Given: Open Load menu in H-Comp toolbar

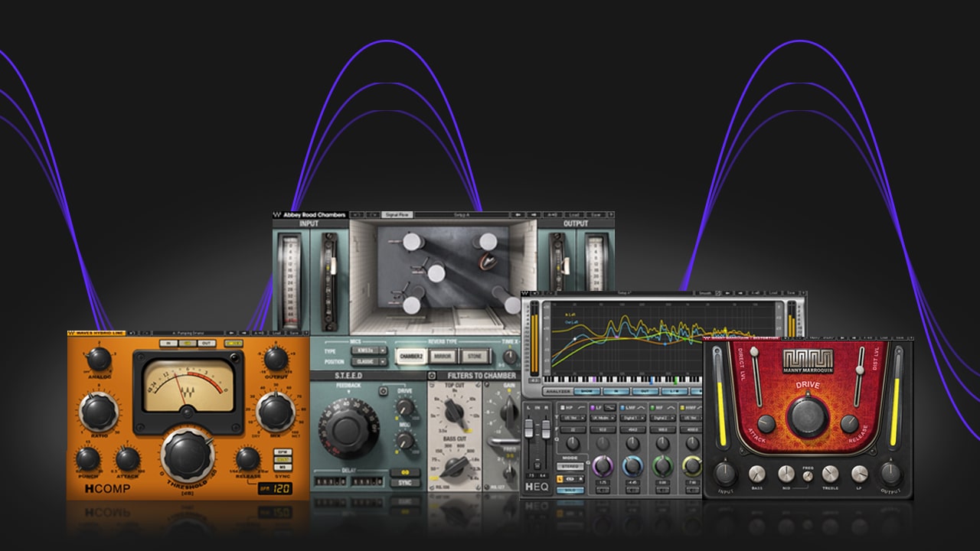Looking at the screenshot, I should 276,333.
